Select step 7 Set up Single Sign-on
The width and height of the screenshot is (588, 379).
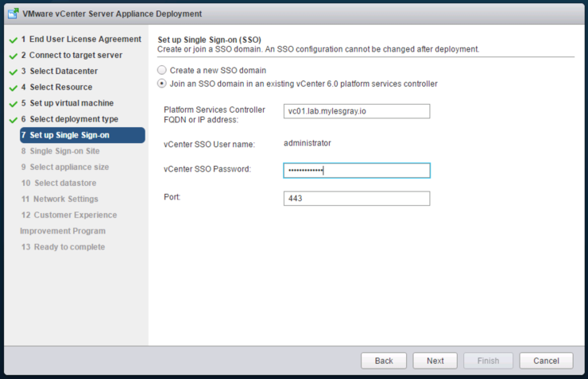83,135
